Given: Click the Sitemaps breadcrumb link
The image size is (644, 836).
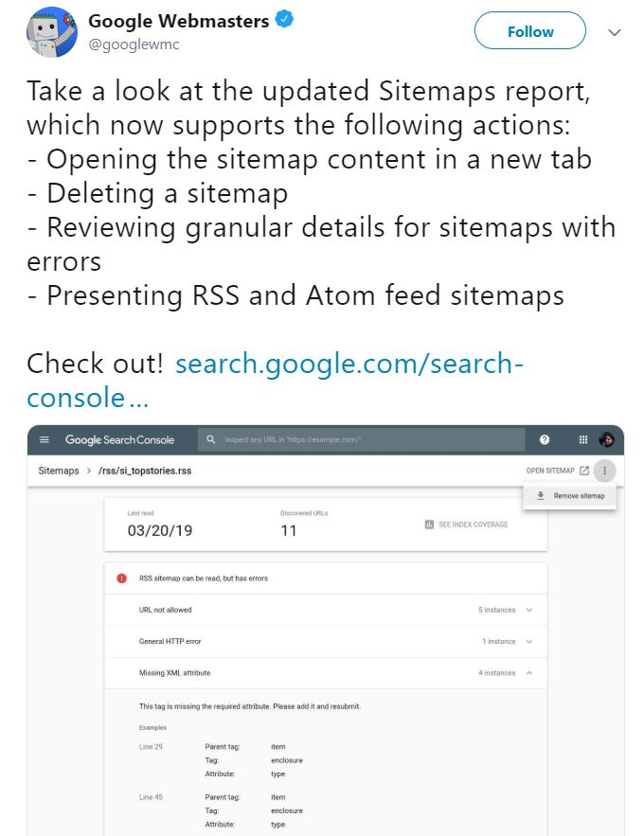Looking at the screenshot, I should [x=57, y=471].
